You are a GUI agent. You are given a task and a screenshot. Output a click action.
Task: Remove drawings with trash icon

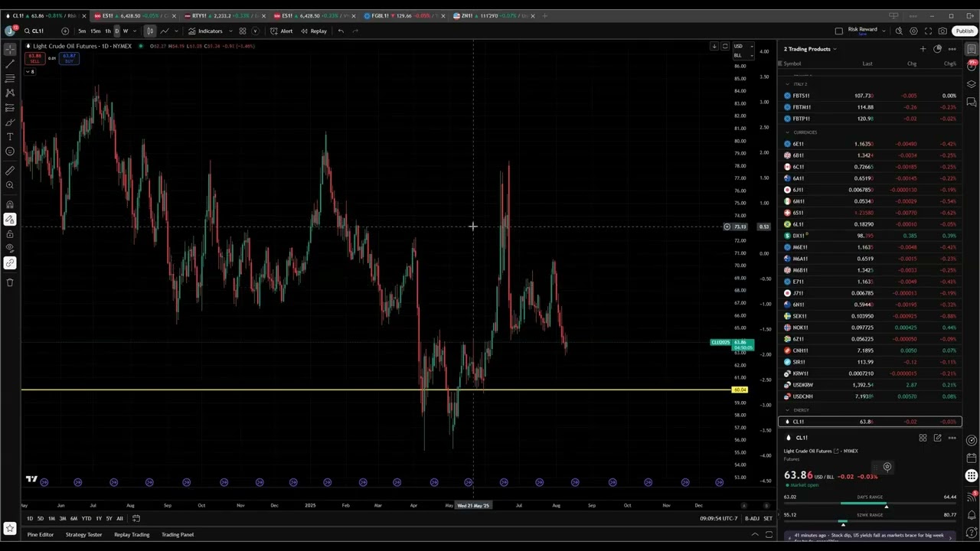[x=10, y=282]
